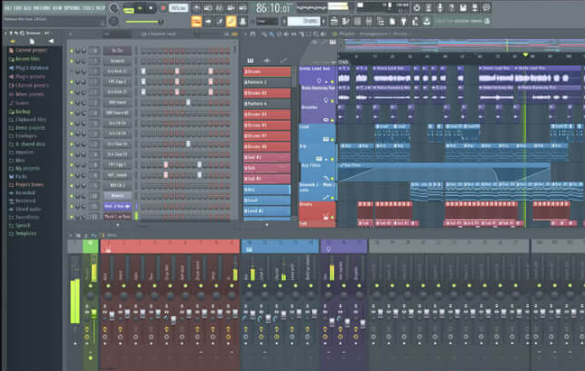Click the red drums group mixer header

(170, 247)
